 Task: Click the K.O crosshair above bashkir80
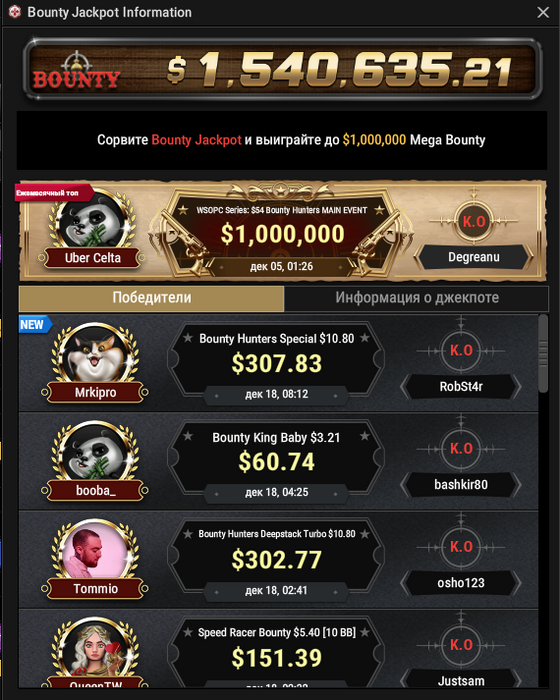coord(461,449)
